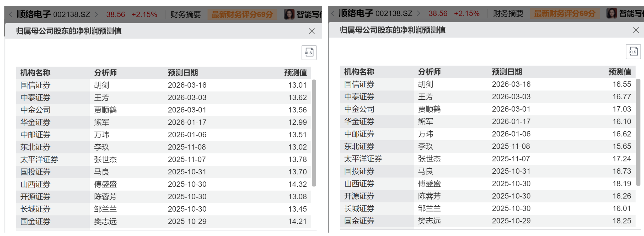This screenshot has height=236, width=644.
Task: Select forecast value 16.10
Action: [x=622, y=121]
